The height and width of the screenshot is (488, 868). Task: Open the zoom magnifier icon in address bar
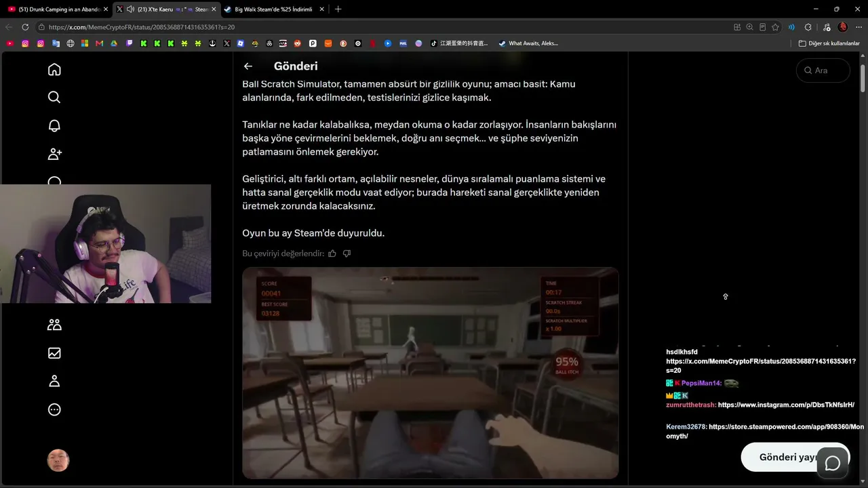click(749, 27)
